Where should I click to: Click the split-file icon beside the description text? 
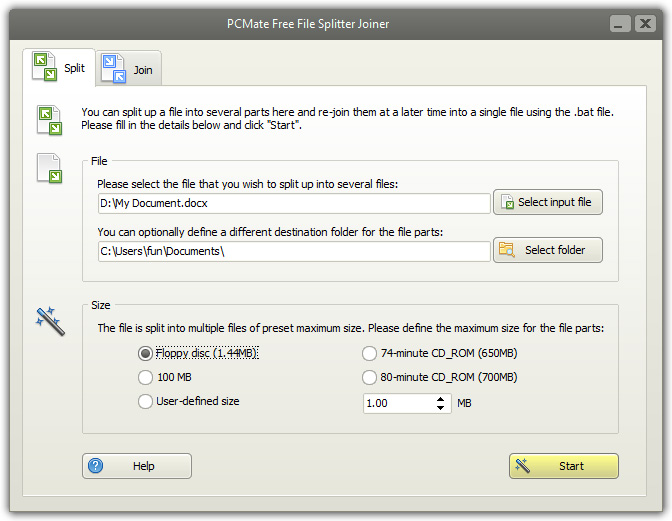(49, 120)
